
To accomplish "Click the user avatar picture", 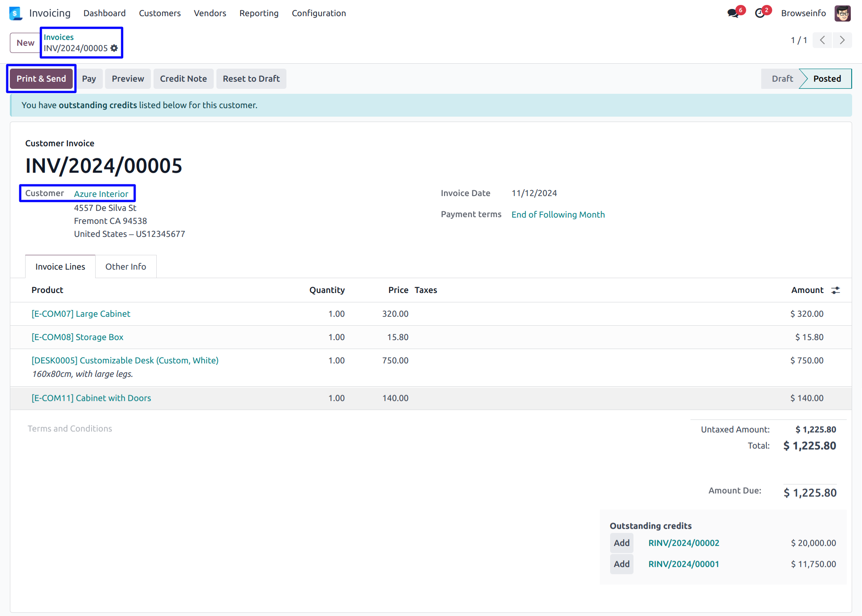I will (x=843, y=13).
